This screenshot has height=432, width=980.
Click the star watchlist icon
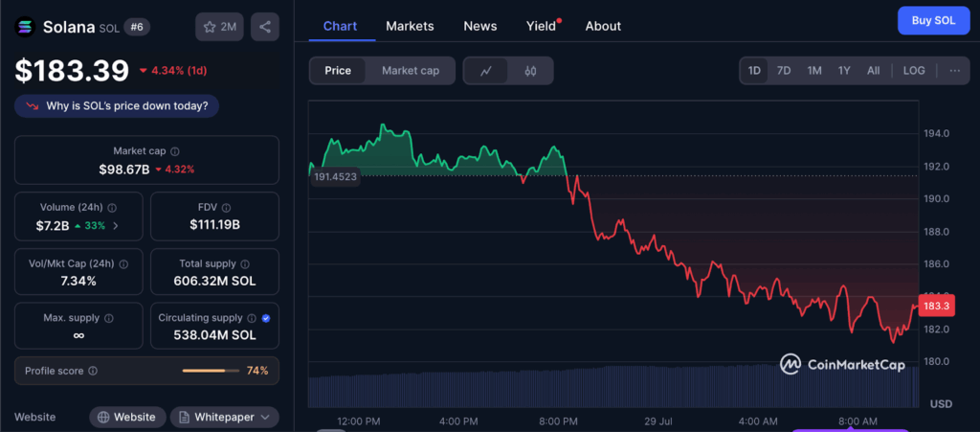[210, 27]
